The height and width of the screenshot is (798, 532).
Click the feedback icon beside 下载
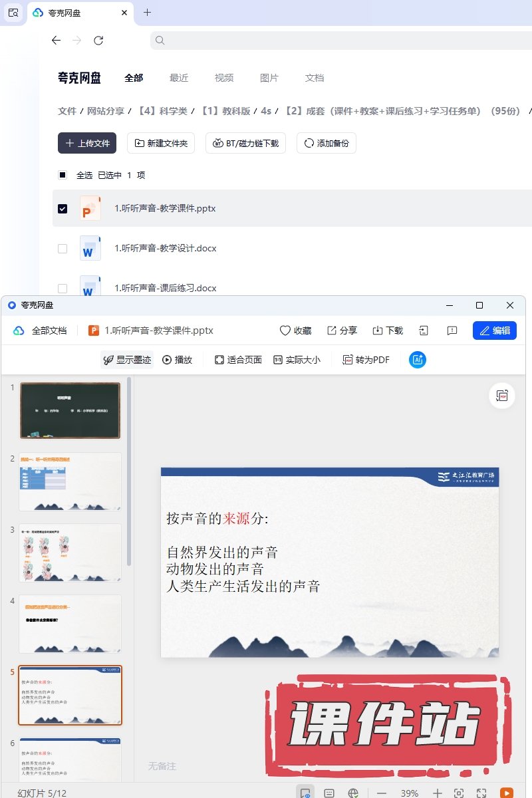click(x=452, y=331)
